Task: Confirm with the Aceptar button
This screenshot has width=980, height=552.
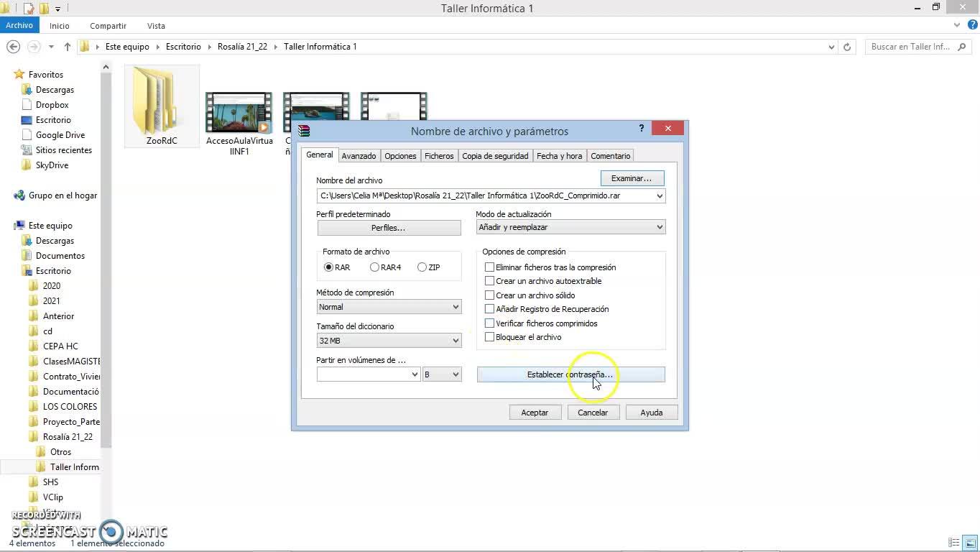Action: tap(535, 413)
